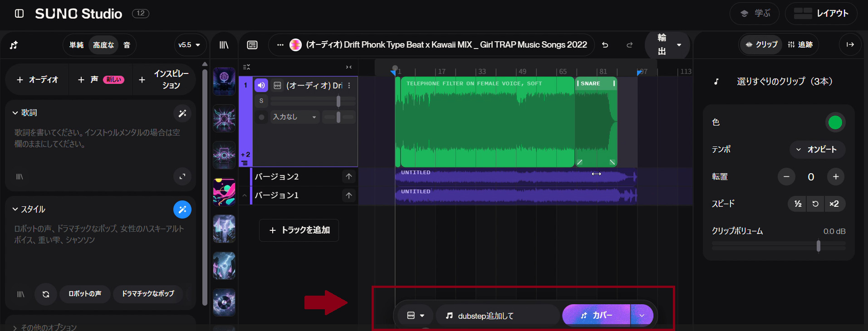The image size is (868, 331).
Task: Redo the last action
Action: (x=630, y=45)
